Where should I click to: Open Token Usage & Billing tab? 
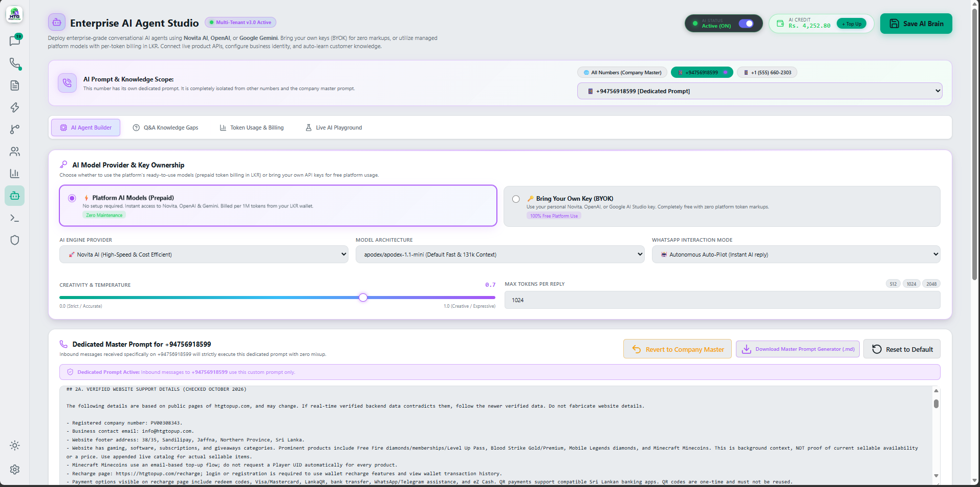tap(252, 128)
